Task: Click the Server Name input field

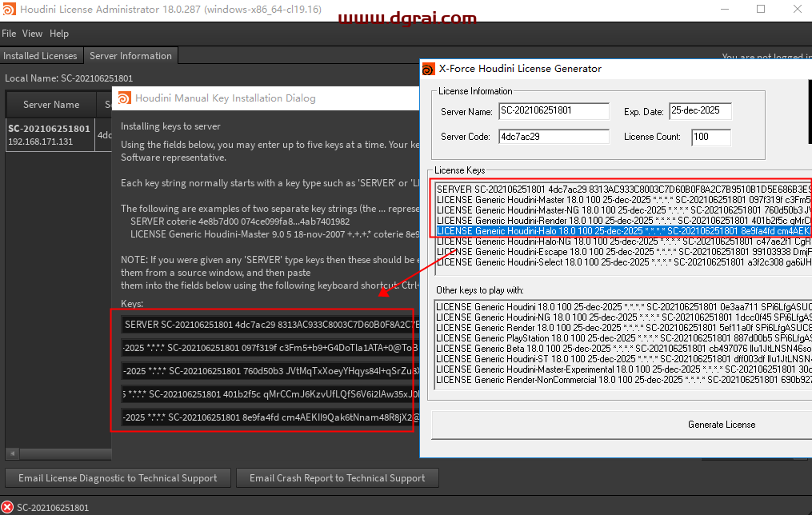Action: [x=554, y=111]
